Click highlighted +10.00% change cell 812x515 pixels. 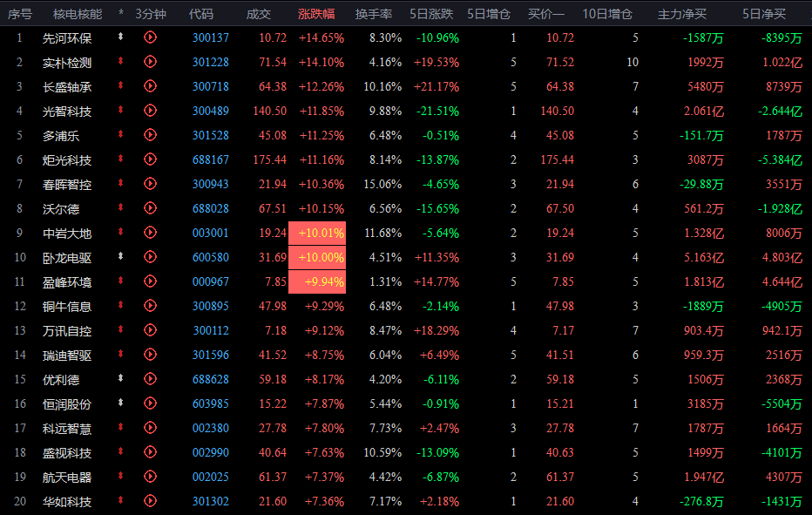[317, 258]
